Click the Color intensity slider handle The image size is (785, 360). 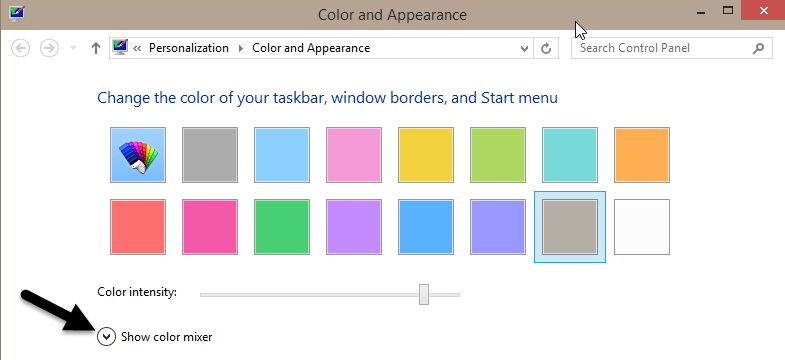coord(424,294)
